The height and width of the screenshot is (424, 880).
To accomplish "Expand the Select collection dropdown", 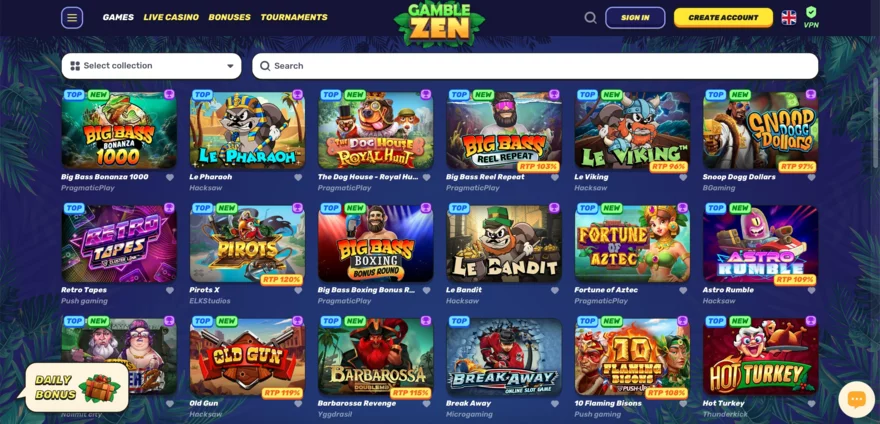I will pyautogui.click(x=152, y=66).
